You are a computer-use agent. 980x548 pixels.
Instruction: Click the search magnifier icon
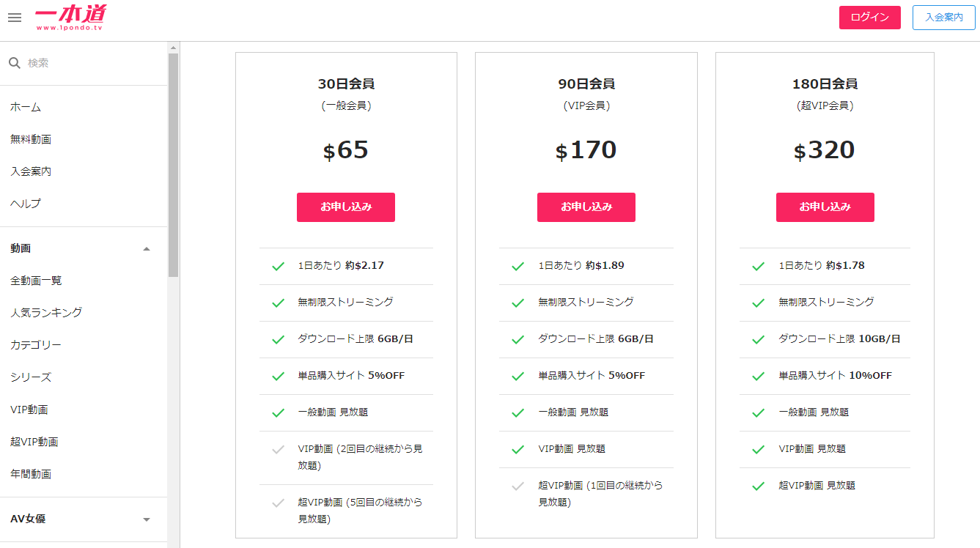(x=15, y=64)
